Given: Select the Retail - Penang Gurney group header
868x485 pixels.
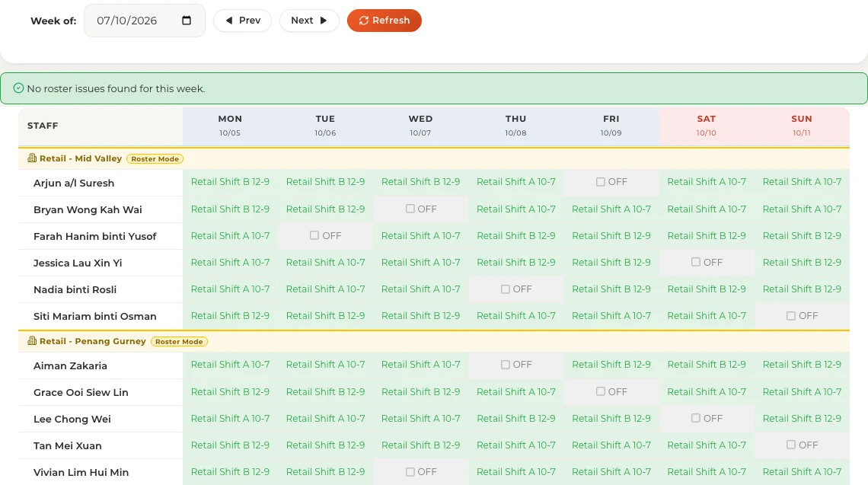Looking at the screenshot, I should pyautogui.click(x=434, y=342).
